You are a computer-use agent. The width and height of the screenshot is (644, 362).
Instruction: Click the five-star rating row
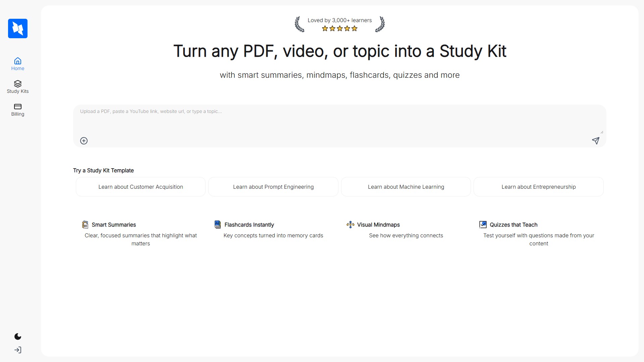pos(339,29)
